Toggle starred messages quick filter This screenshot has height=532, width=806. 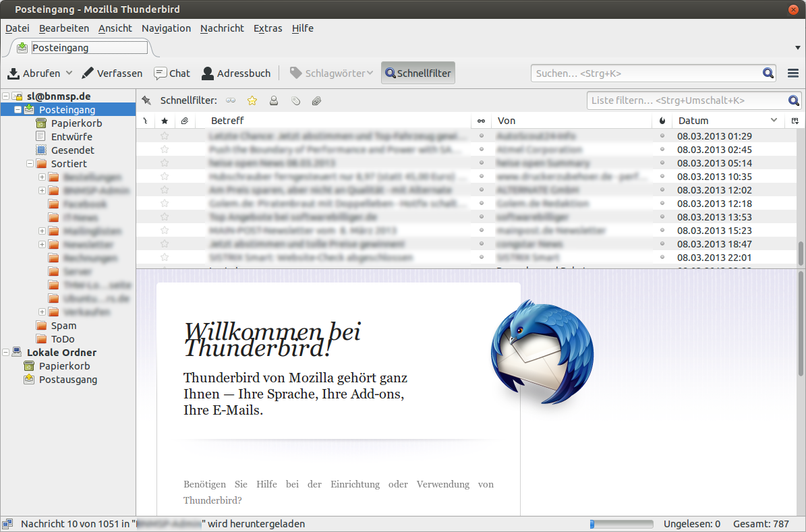coord(252,100)
